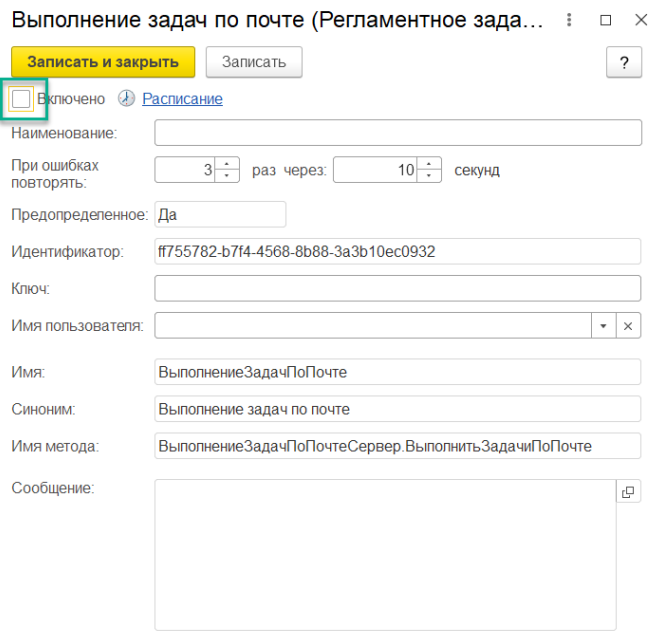Expand the Имя пользователя dropdown list
The image size is (656, 636).
pyautogui.click(x=603, y=326)
